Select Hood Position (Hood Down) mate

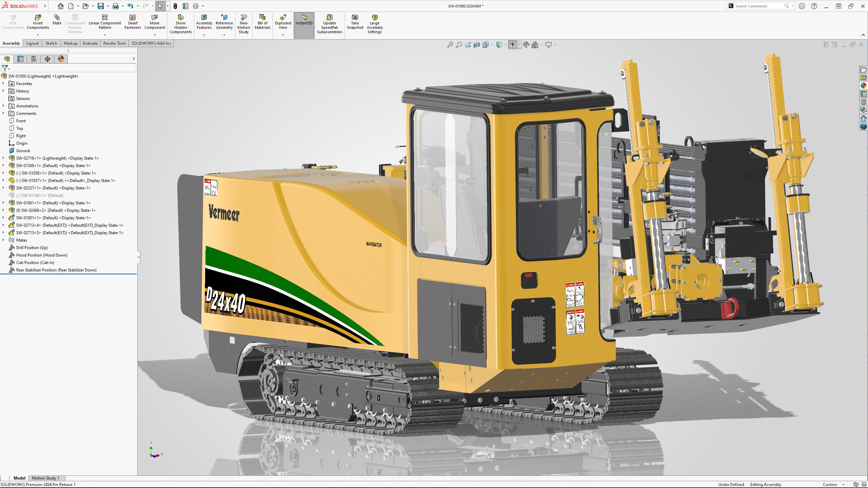pyautogui.click(x=41, y=255)
